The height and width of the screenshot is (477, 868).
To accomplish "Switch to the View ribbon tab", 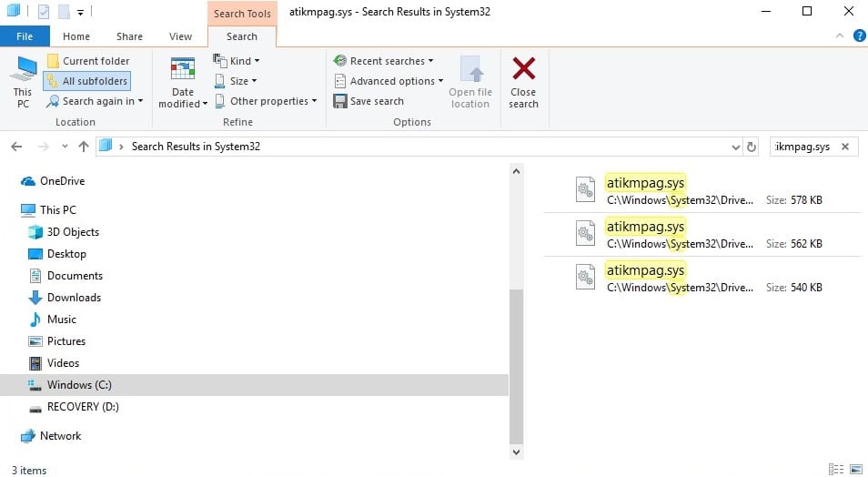I will tap(180, 36).
